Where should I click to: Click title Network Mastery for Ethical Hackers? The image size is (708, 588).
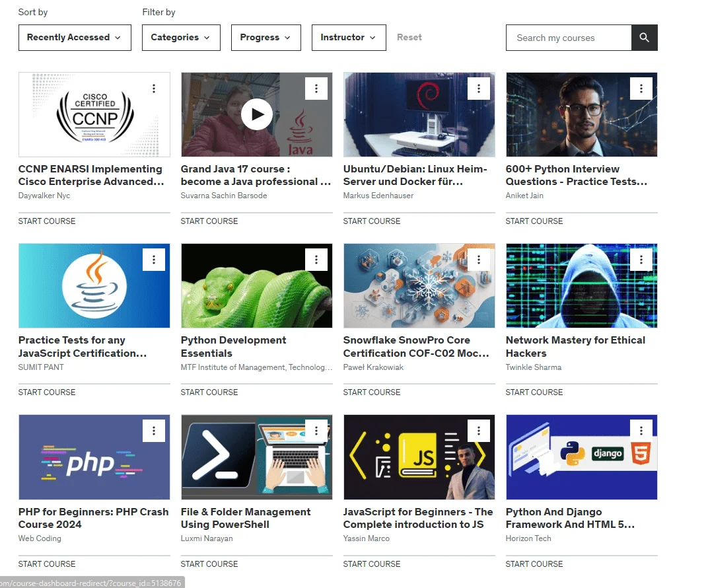tap(576, 346)
